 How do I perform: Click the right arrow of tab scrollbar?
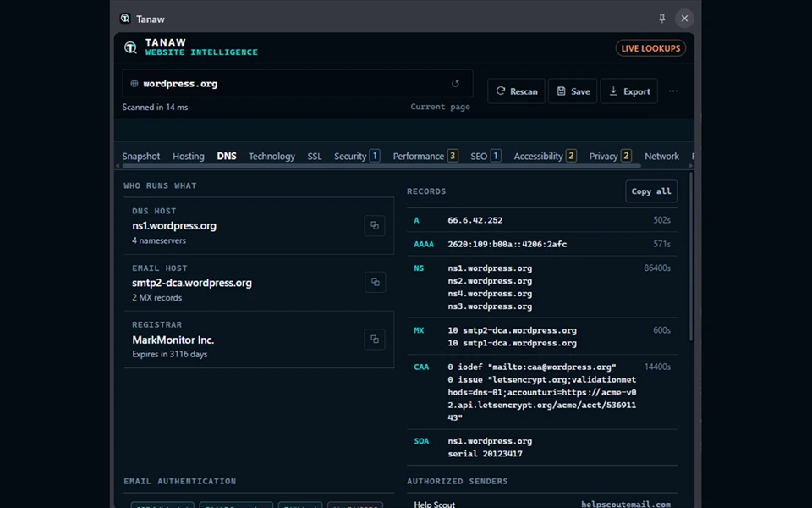pos(691,166)
